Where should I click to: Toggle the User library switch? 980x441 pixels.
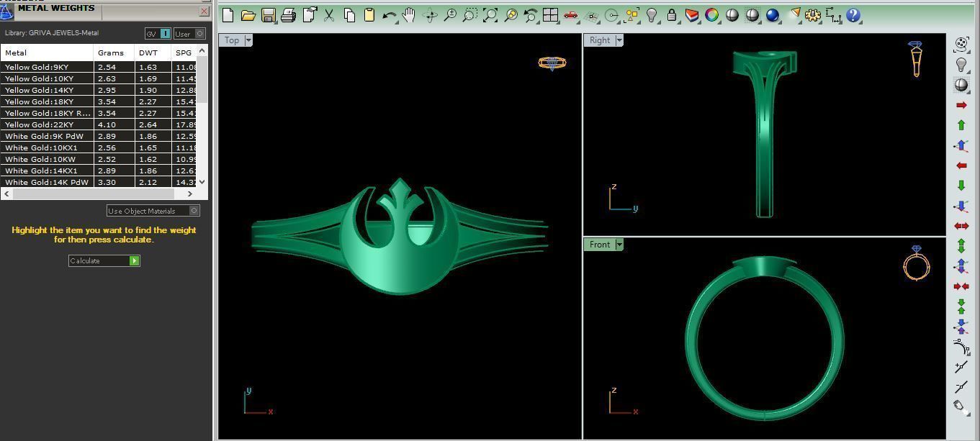189,34
